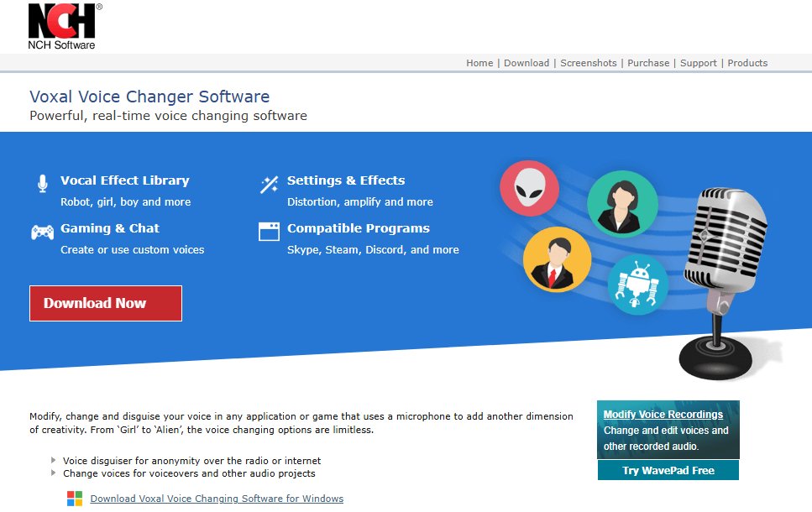Click 'Robot, girl, boy and more' text
812x512 pixels.
125,202
